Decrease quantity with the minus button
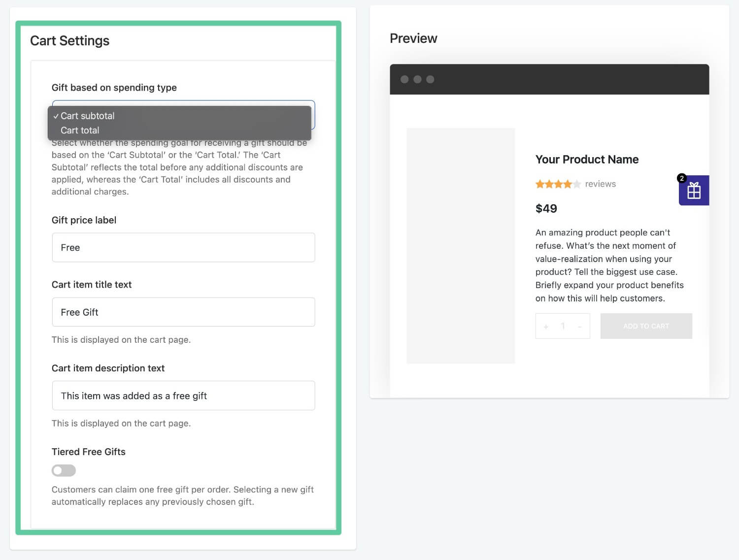The height and width of the screenshot is (560, 739). click(x=580, y=327)
